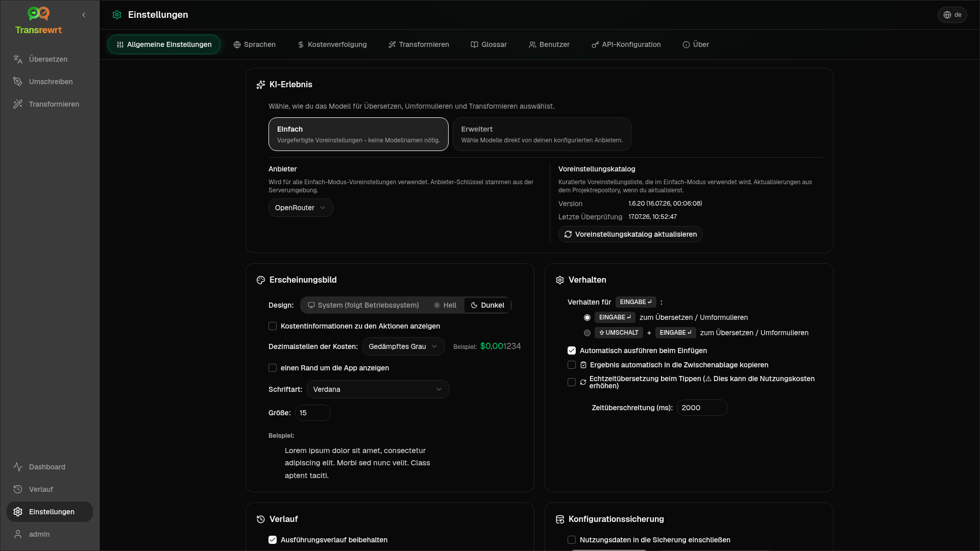Click the users icon on Benutzer tab
Image resolution: width=980 pixels, height=551 pixels.
coord(532,45)
